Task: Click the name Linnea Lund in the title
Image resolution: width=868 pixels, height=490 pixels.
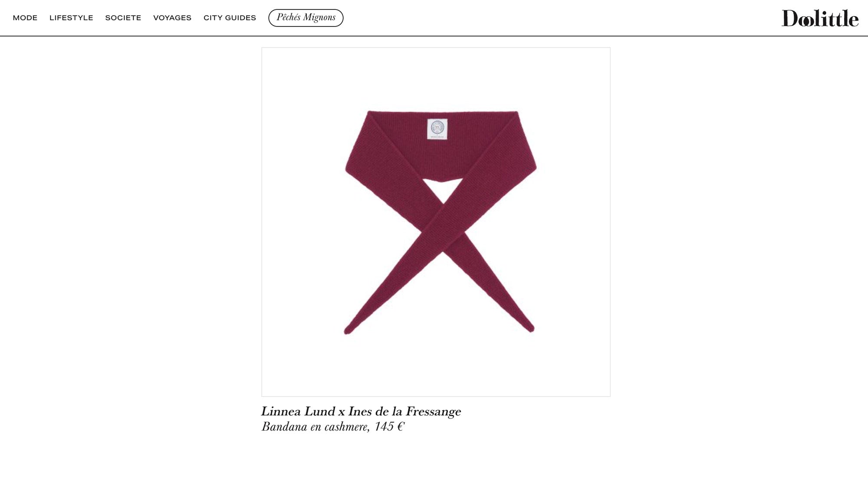Action: pos(298,411)
